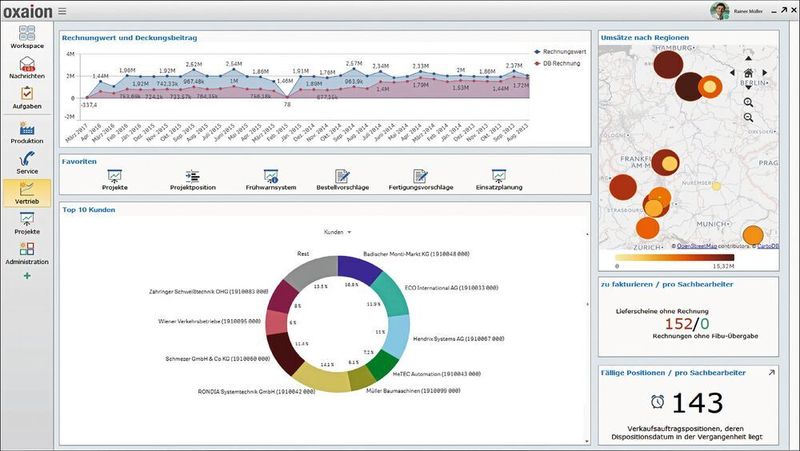
Task: Expand Fällige Positionen panel via arrow
Action: click(771, 373)
